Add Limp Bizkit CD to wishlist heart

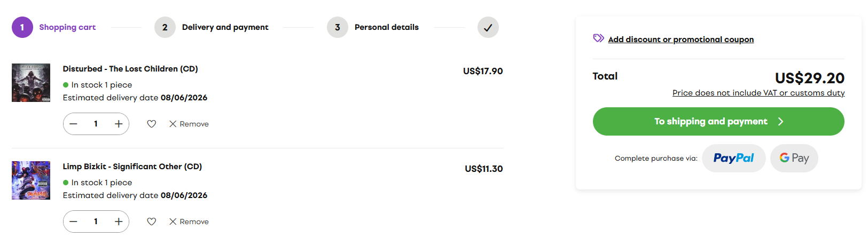152,222
